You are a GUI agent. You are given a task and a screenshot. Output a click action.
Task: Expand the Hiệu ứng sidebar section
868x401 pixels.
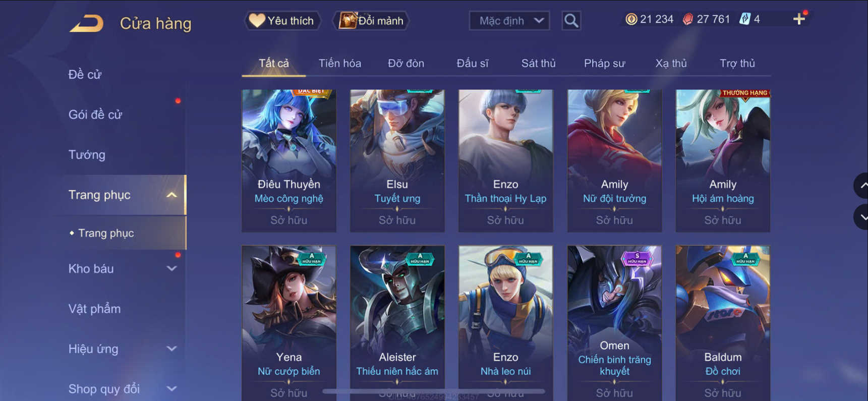pyautogui.click(x=171, y=349)
